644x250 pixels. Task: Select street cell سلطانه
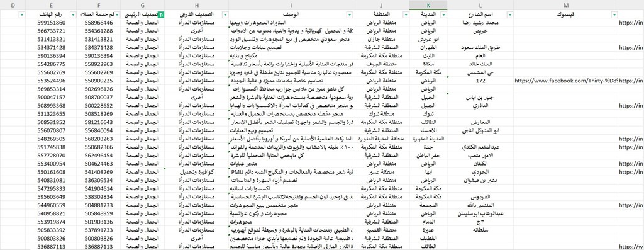(x=480, y=230)
